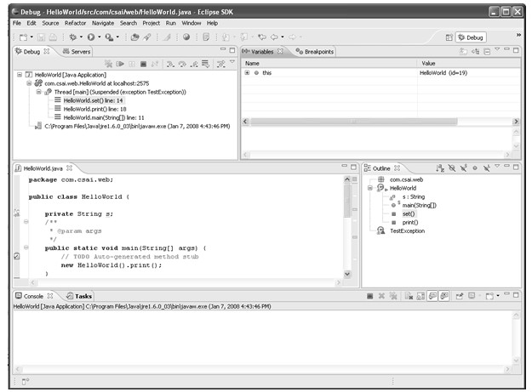
Task: Toggle Hide Fields in Outline view
Action: [452, 168]
